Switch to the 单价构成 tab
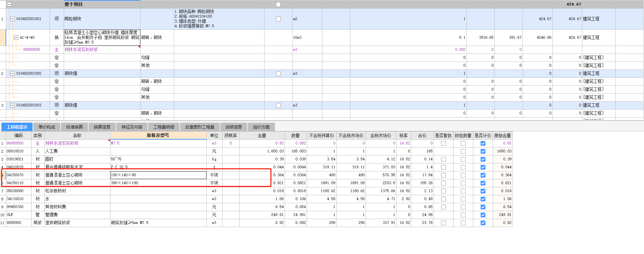 [x=47, y=127]
